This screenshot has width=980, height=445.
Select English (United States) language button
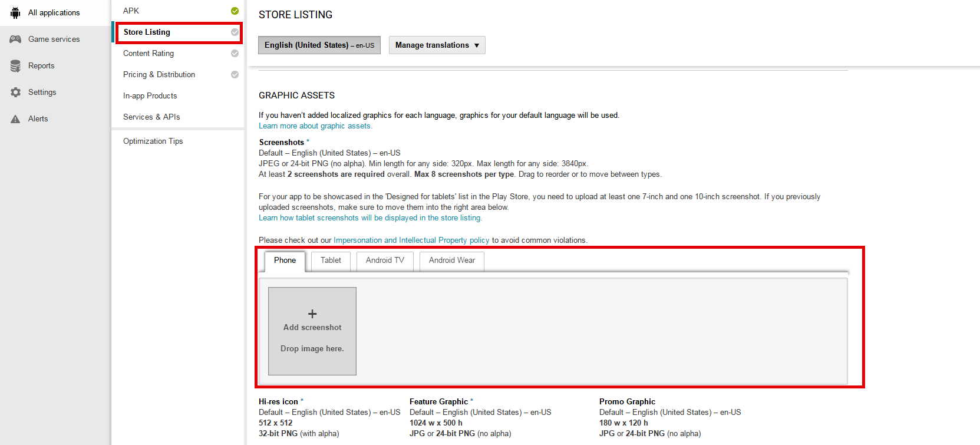point(319,45)
